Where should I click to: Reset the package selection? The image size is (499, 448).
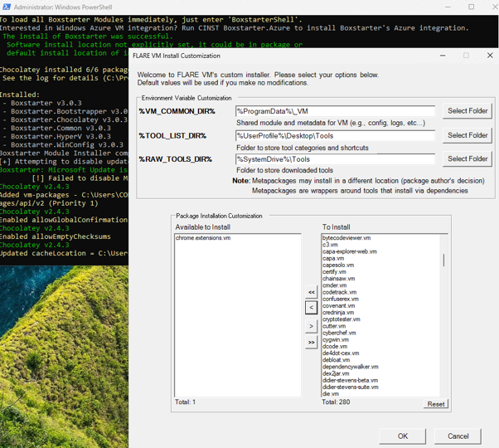pyautogui.click(x=436, y=404)
